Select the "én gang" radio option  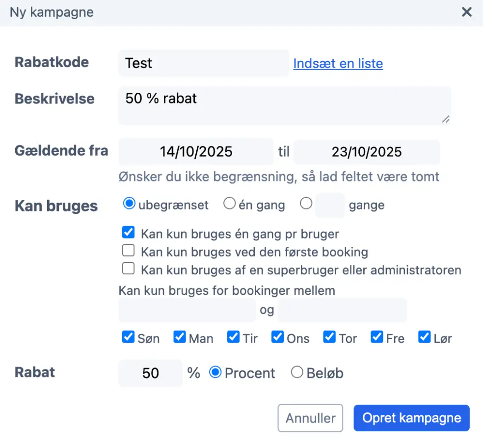coord(229,205)
